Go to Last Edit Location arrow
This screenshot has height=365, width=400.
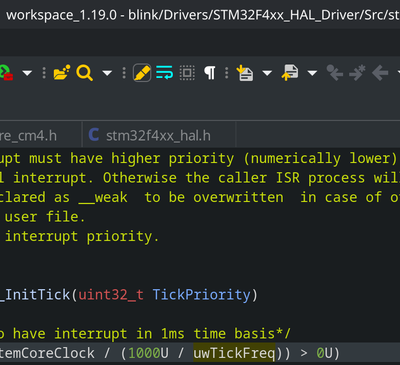pos(335,73)
